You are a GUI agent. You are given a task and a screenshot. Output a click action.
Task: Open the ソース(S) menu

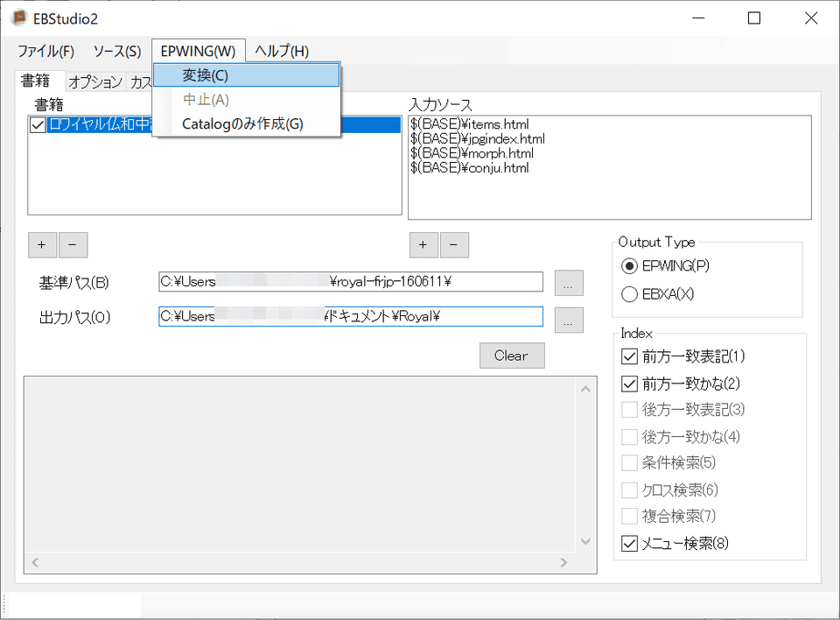(x=115, y=51)
